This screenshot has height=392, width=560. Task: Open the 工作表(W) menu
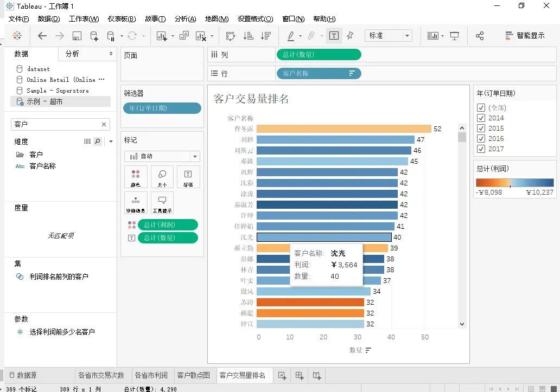coord(84,18)
